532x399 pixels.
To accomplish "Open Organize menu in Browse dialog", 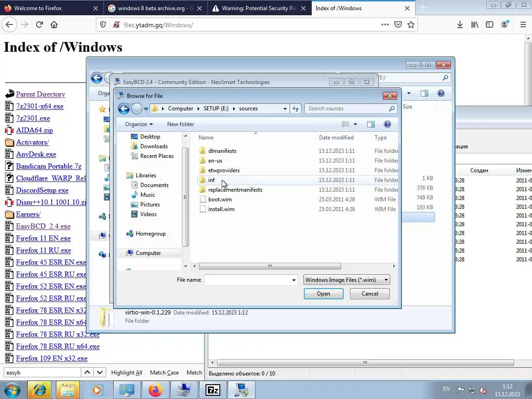I will 139,124.
